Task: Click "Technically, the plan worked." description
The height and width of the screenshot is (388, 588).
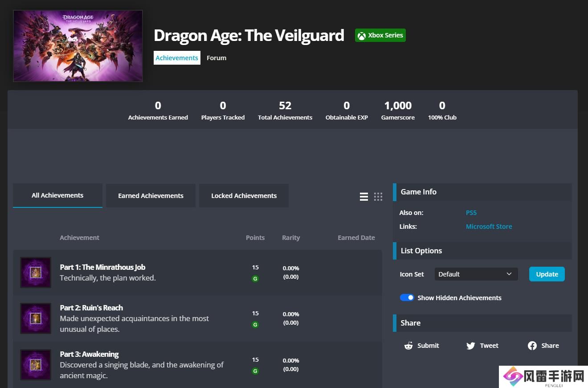Action: (x=108, y=278)
